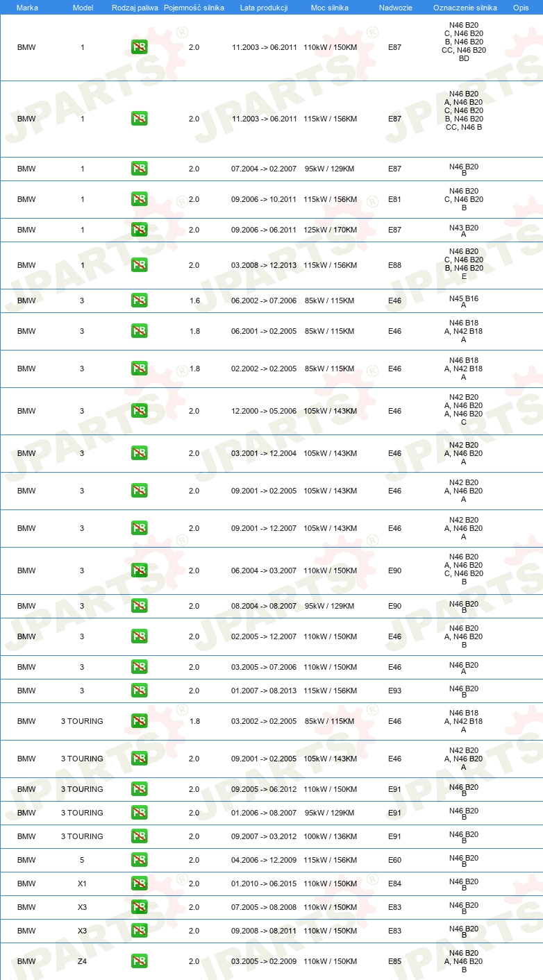Click the 100kW / 136KM power cell

(330, 836)
